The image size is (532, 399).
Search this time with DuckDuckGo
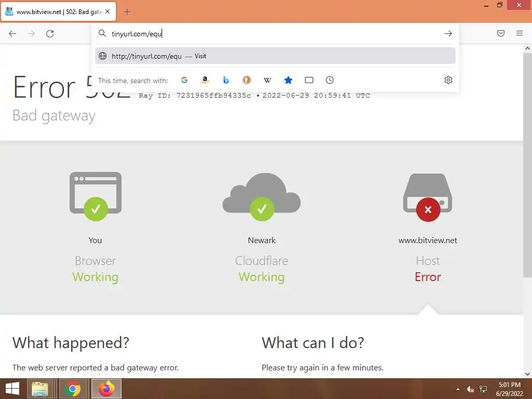click(x=247, y=80)
